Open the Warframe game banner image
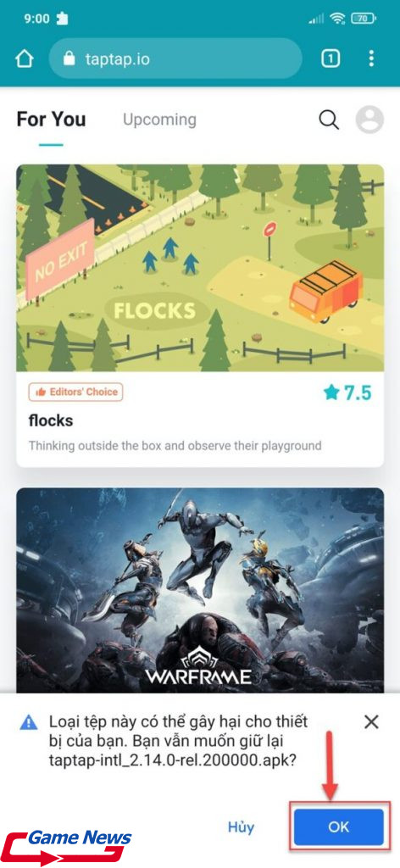 point(200,590)
